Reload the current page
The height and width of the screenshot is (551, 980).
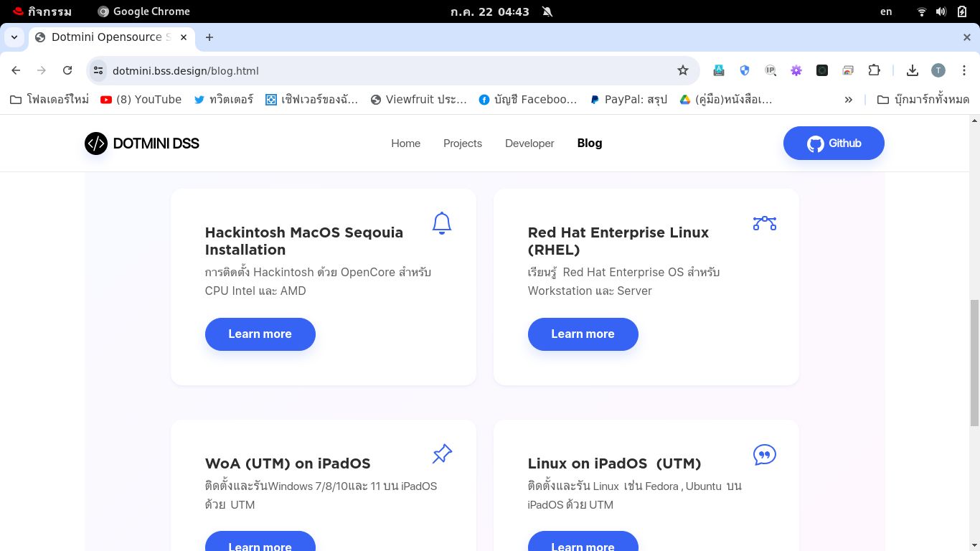(x=67, y=70)
